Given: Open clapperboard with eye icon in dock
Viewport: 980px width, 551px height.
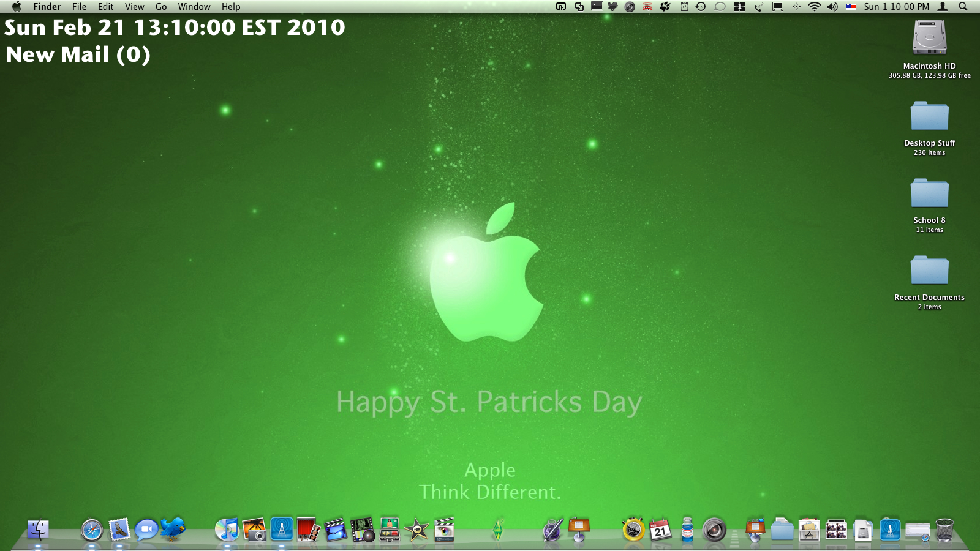Looking at the screenshot, I should click(444, 530).
